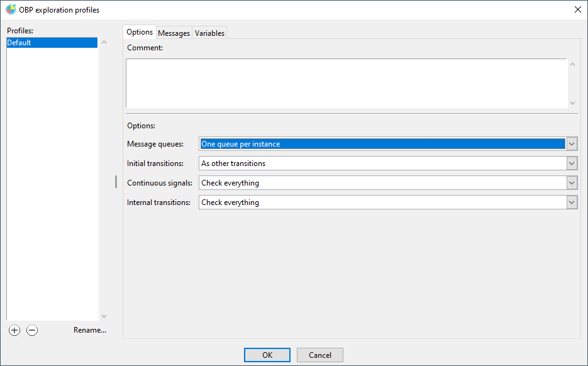Click the OBP application icon in title bar
This screenshot has height=366, width=588.
(x=11, y=10)
